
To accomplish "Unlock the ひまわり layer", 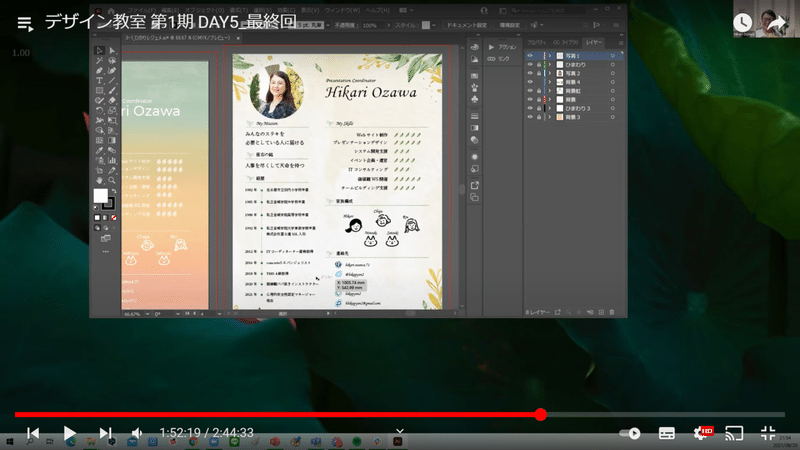I will tap(539, 65).
